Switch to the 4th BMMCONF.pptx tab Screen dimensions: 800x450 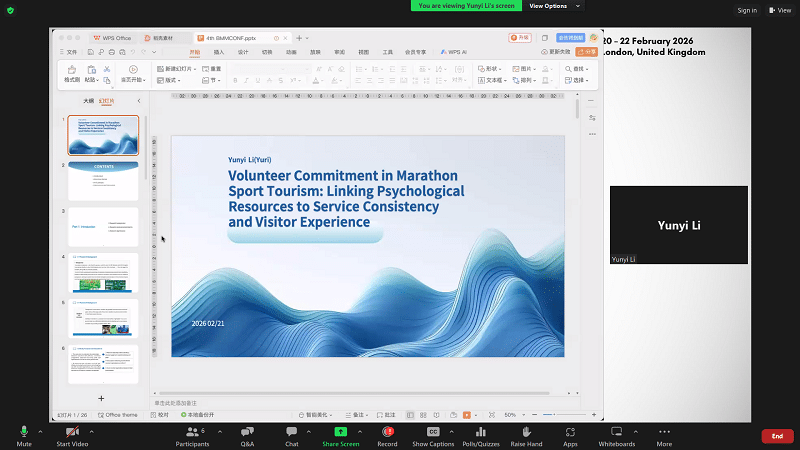click(231, 37)
